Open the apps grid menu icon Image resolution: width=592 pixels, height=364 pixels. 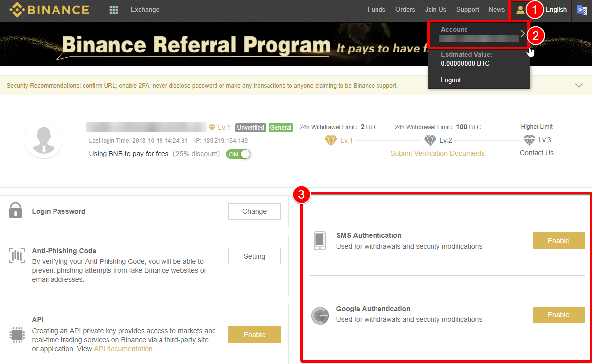tap(113, 10)
